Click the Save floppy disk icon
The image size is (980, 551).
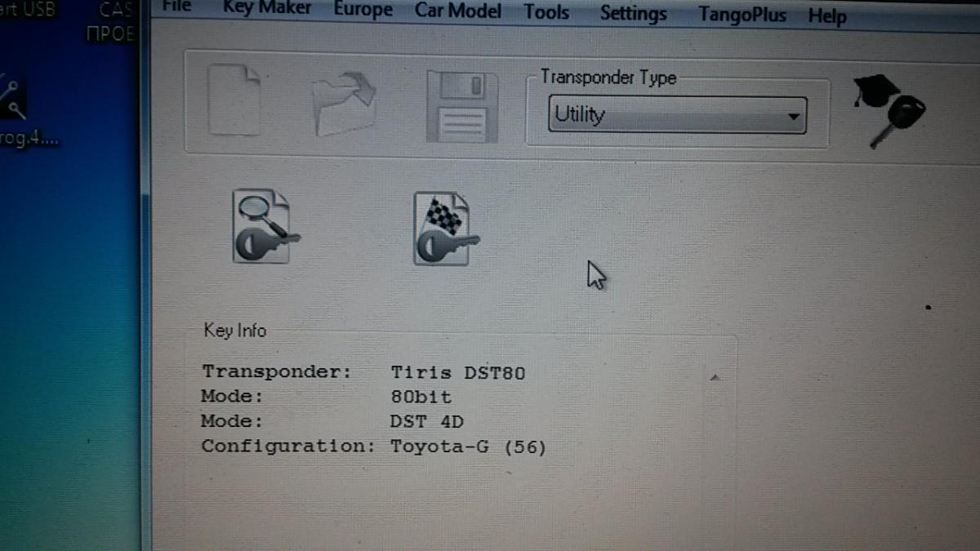462,106
